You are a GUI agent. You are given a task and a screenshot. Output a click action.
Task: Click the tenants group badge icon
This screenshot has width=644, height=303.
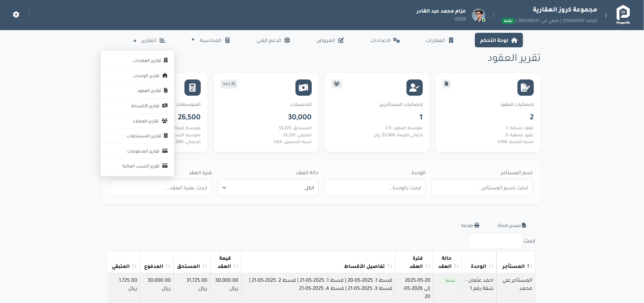(x=336, y=84)
